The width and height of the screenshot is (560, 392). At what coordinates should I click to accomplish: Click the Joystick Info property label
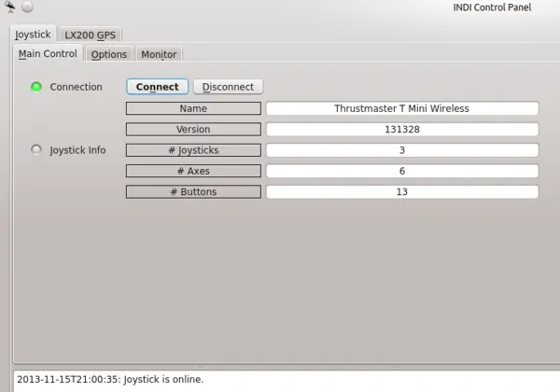[77, 150]
